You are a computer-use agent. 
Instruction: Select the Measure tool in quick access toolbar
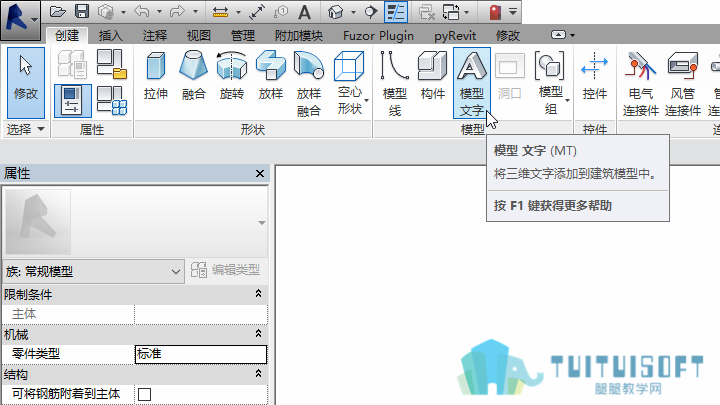(220, 12)
